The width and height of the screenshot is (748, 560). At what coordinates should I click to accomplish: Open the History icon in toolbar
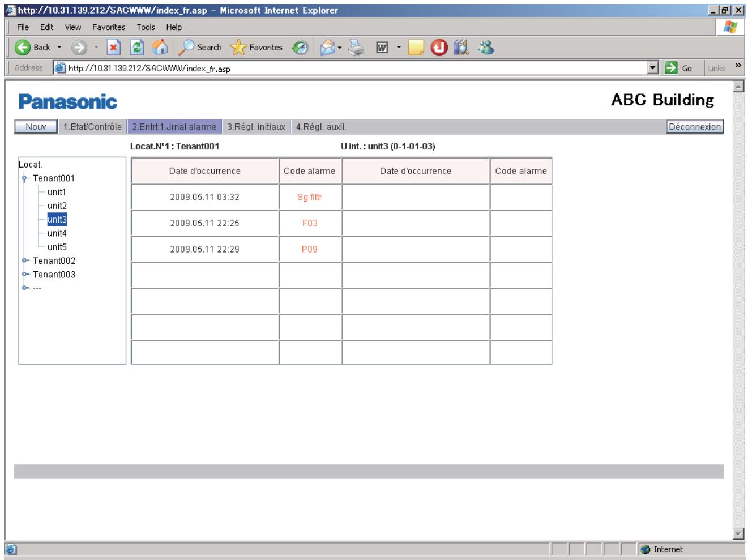point(300,48)
